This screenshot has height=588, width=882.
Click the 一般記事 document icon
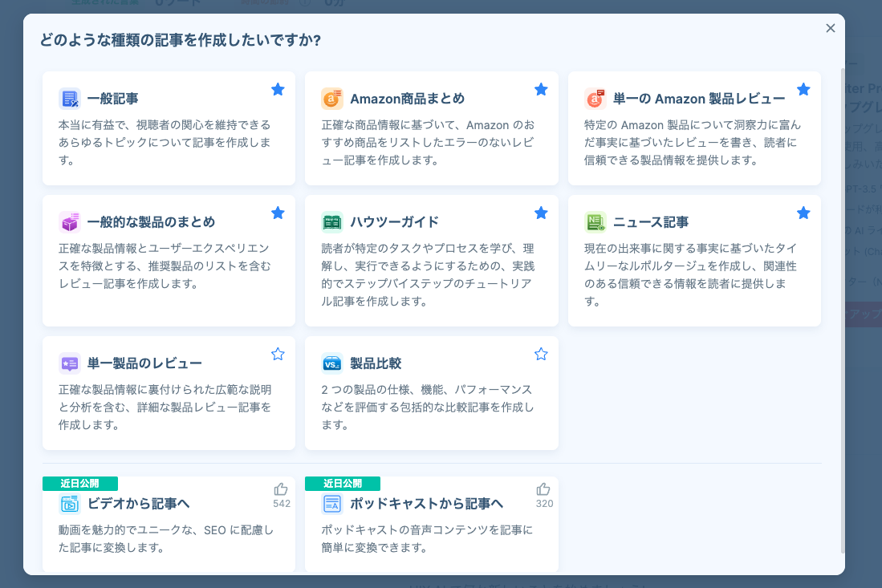(70, 99)
